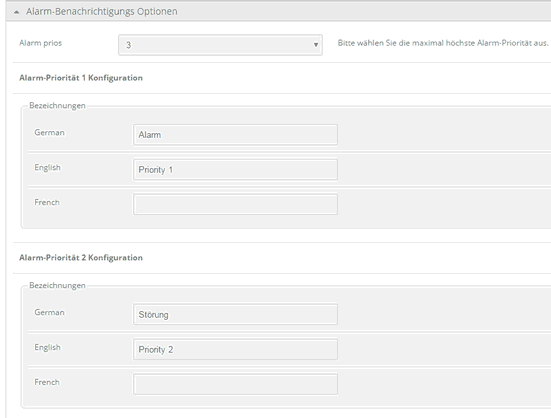551x418 pixels.
Task: Click the empty French field in Priorität 1
Action: click(235, 204)
